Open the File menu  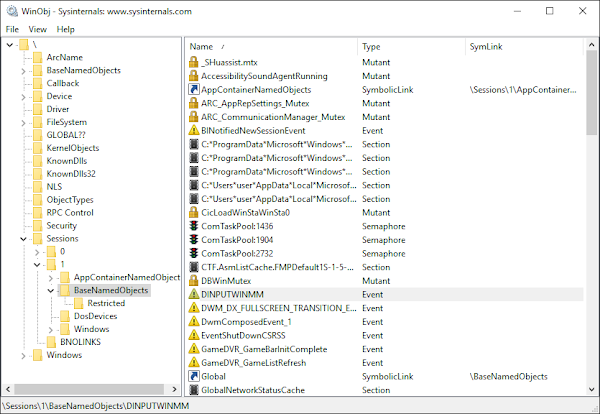click(12, 29)
